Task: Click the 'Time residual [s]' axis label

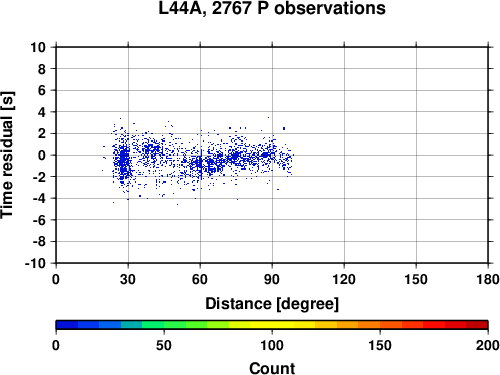Action: coord(8,155)
